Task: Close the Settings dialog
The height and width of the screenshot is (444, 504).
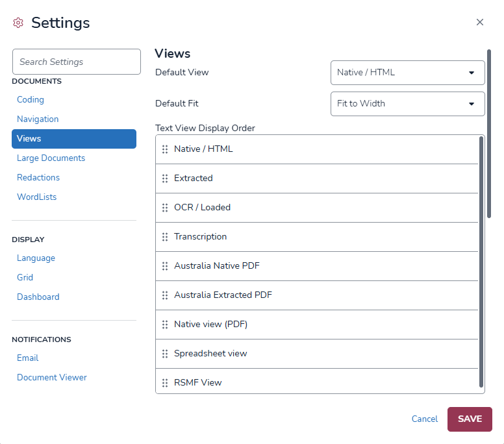Action: 480,22
